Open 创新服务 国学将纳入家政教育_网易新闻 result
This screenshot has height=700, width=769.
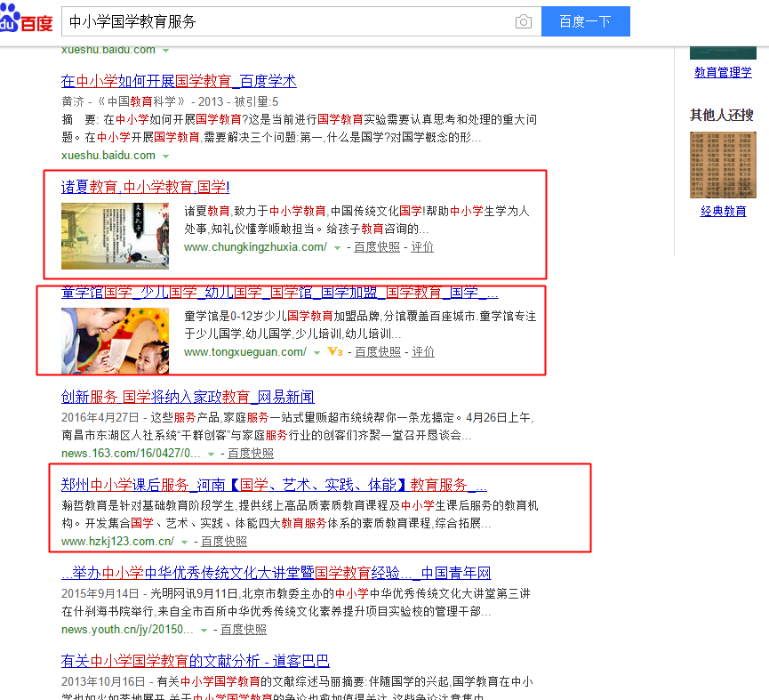(188, 397)
